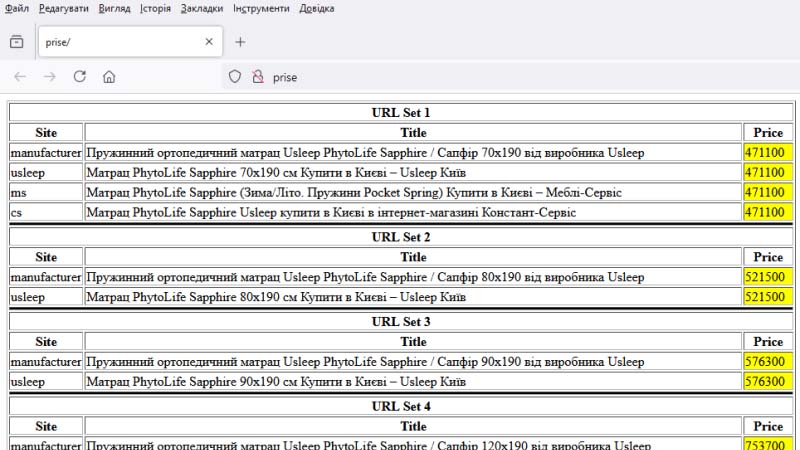Click the cs site cell
800x450 pixels.
click(46, 212)
